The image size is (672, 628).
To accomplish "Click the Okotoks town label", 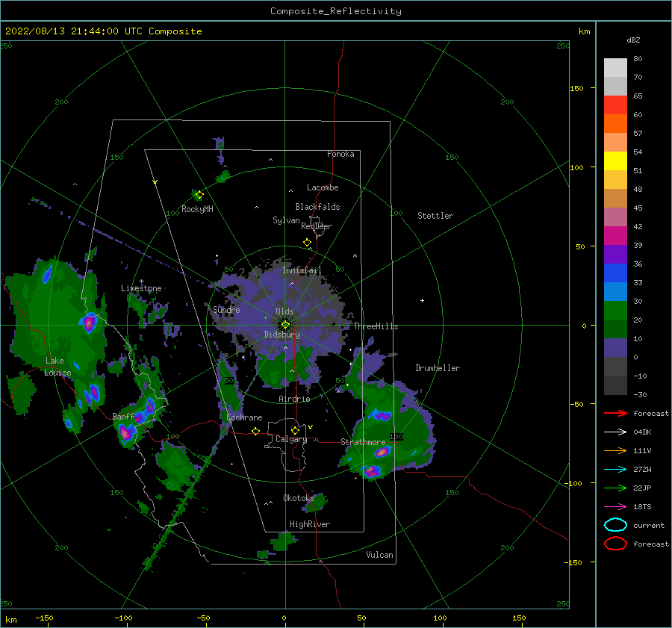I will click(299, 498).
